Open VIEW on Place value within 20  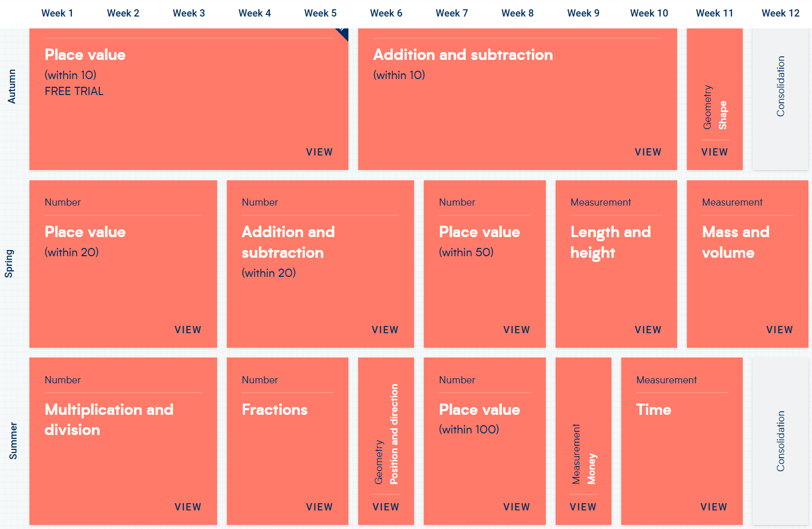coord(188,330)
